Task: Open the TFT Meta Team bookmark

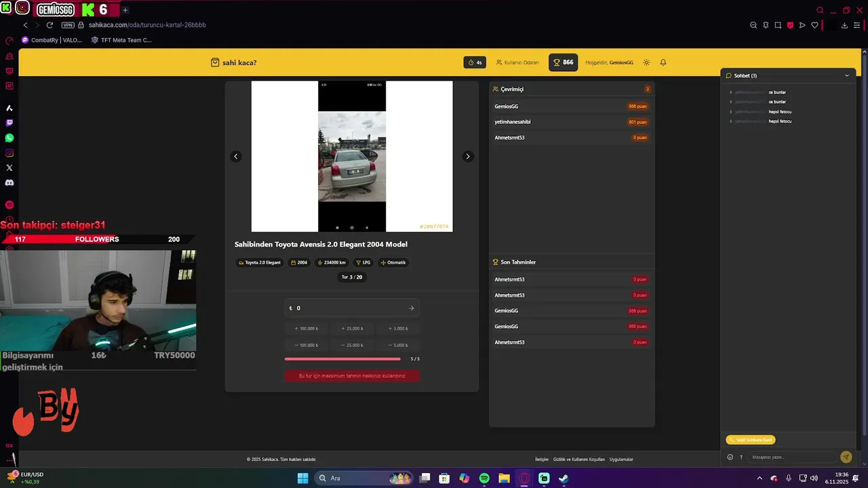Action: pyautogui.click(x=121, y=40)
